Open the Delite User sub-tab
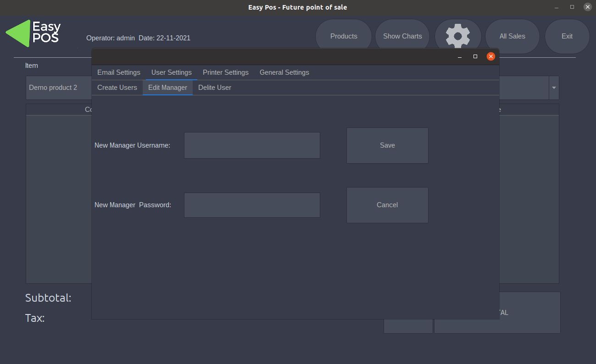 point(214,88)
